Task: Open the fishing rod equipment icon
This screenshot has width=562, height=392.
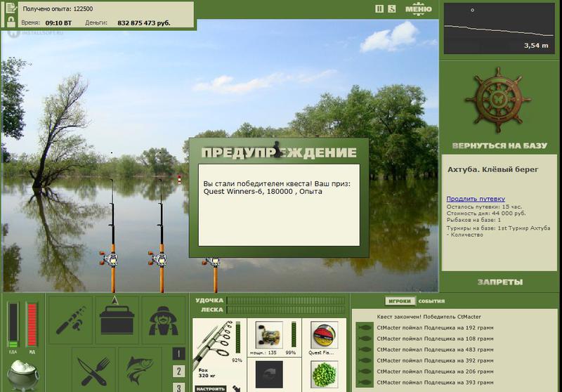Action: tap(71, 320)
